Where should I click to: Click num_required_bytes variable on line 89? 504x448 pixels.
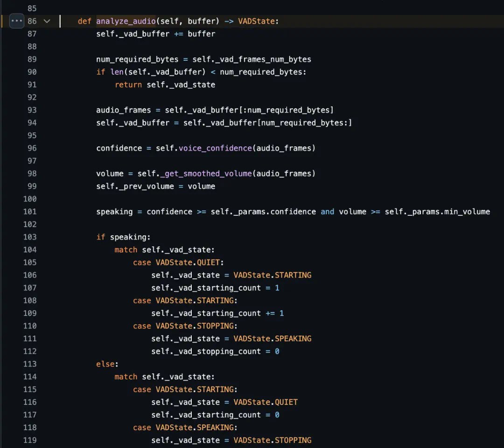click(x=137, y=59)
